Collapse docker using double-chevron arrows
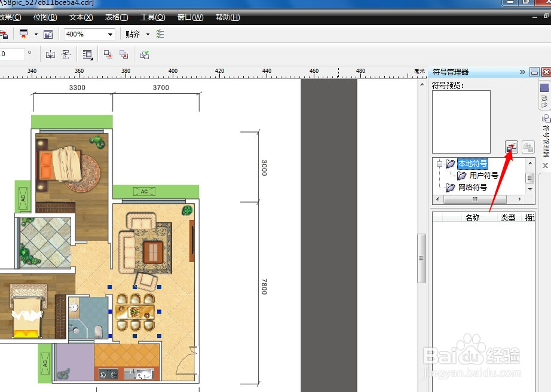The image size is (551, 392). (x=522, y=72)
